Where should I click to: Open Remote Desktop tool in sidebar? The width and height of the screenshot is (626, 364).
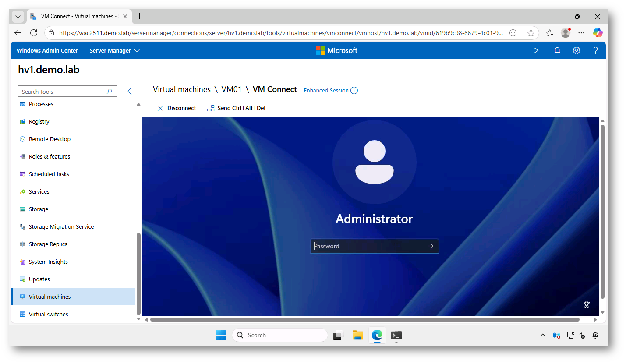tap(50, 139)
